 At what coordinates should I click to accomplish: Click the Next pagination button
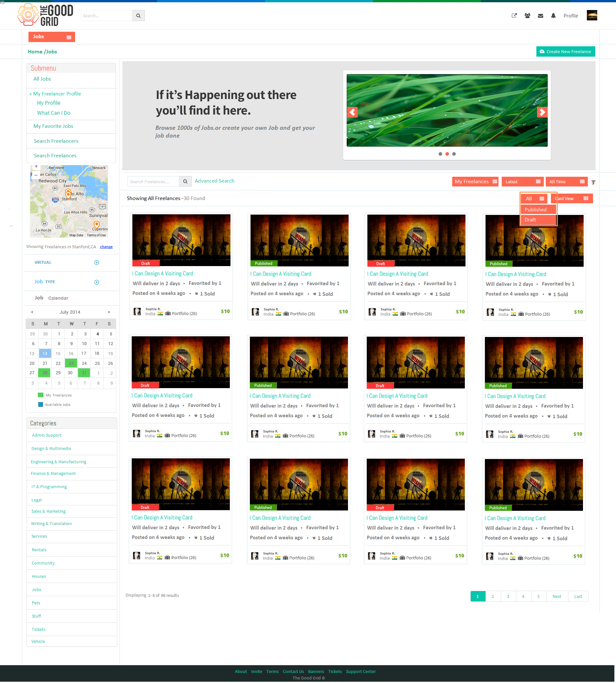(x=557, y=596)
